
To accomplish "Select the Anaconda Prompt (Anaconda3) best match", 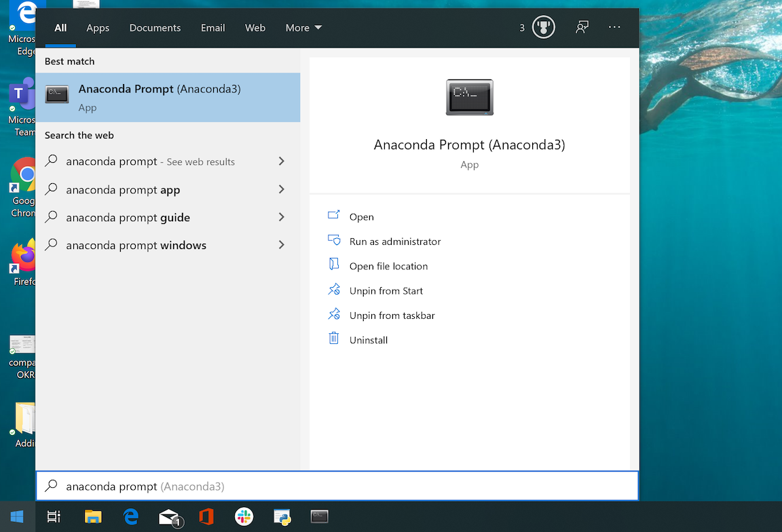I will coord(168,97).
